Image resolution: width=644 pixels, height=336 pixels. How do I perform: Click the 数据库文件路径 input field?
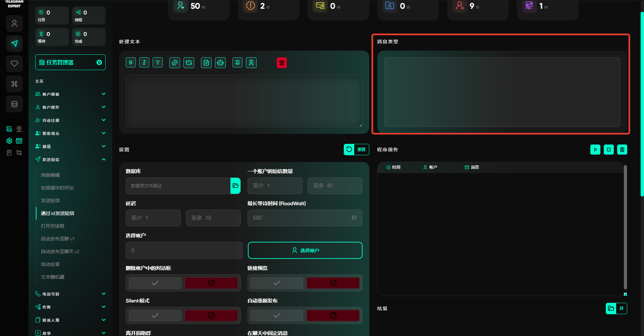pos(178,186)
